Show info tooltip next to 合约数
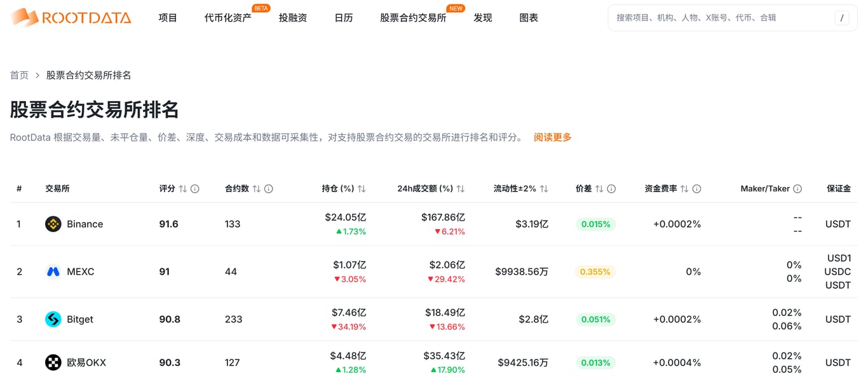The image size is (868, 381). coord(269,189)
